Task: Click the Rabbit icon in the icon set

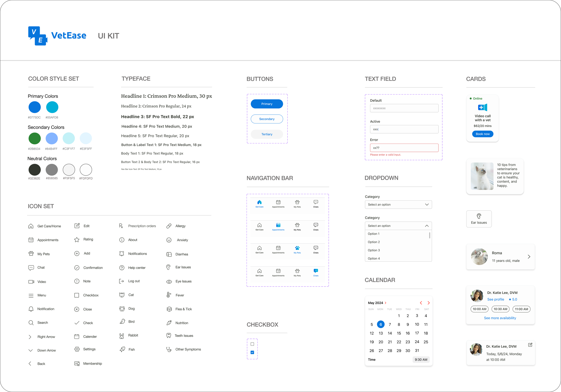Action: pyautogui.click(x=122, y=336)
